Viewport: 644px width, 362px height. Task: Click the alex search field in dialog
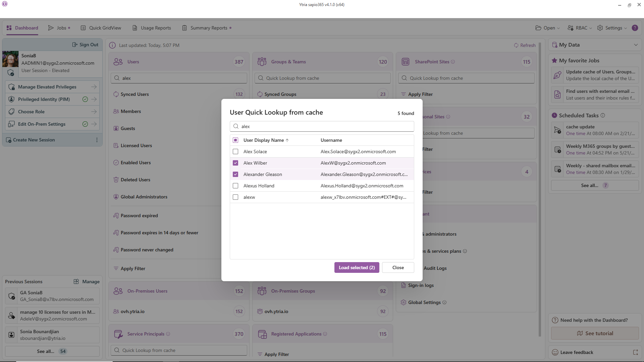(322, 126)
